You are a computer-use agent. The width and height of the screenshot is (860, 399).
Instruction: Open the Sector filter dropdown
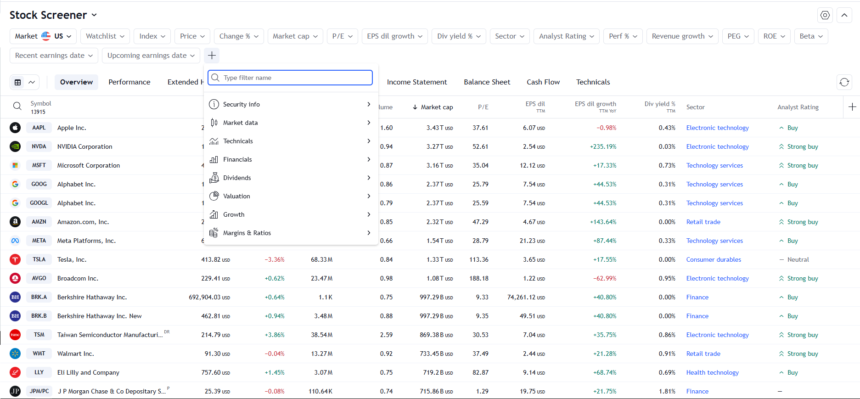point(510,36)
